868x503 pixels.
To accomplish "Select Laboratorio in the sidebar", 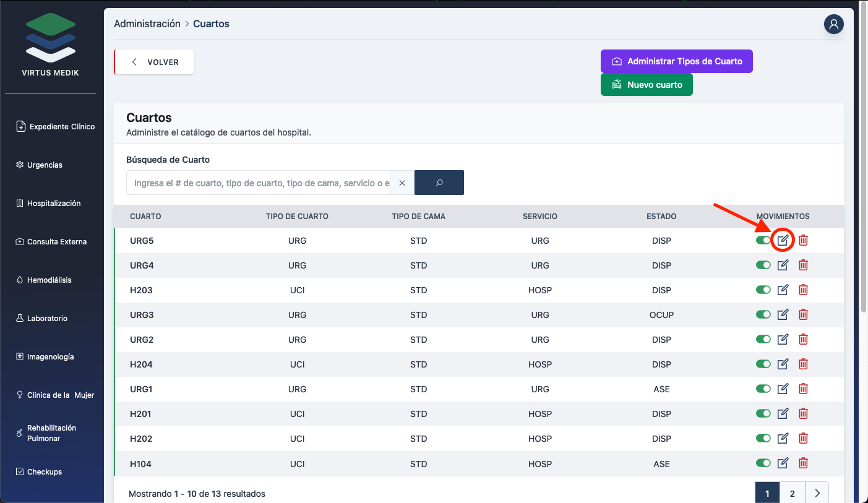I will 47,319.
